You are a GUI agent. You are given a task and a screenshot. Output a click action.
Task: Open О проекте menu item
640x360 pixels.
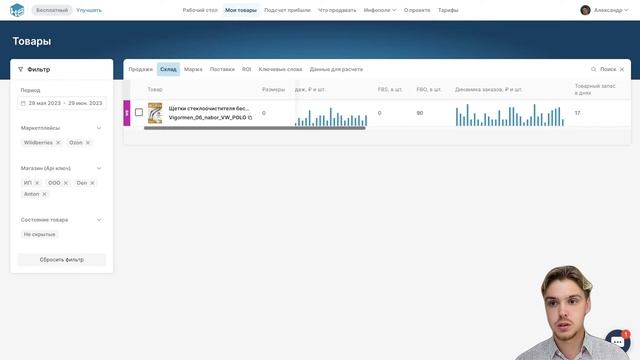pos(417,10)
